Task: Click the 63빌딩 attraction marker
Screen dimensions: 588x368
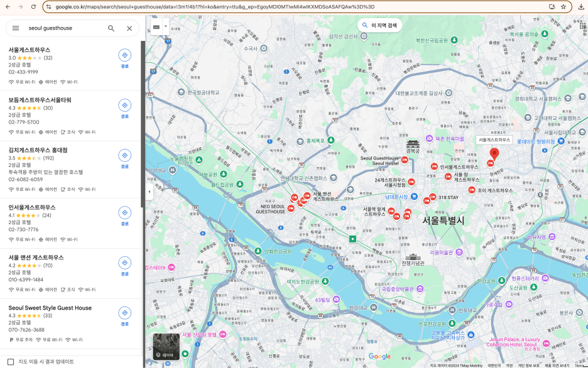Action: tap(336, 299)
